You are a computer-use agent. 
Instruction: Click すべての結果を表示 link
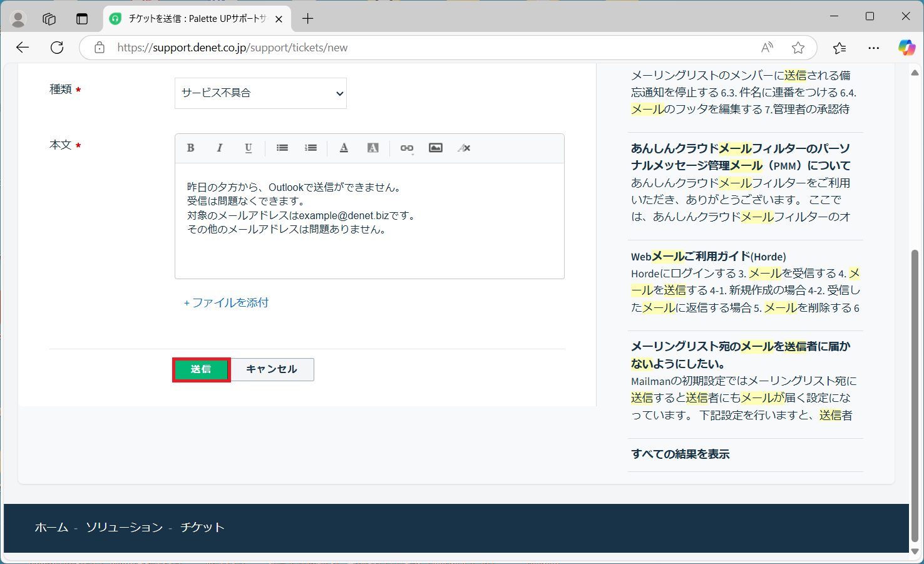point(680,454)
